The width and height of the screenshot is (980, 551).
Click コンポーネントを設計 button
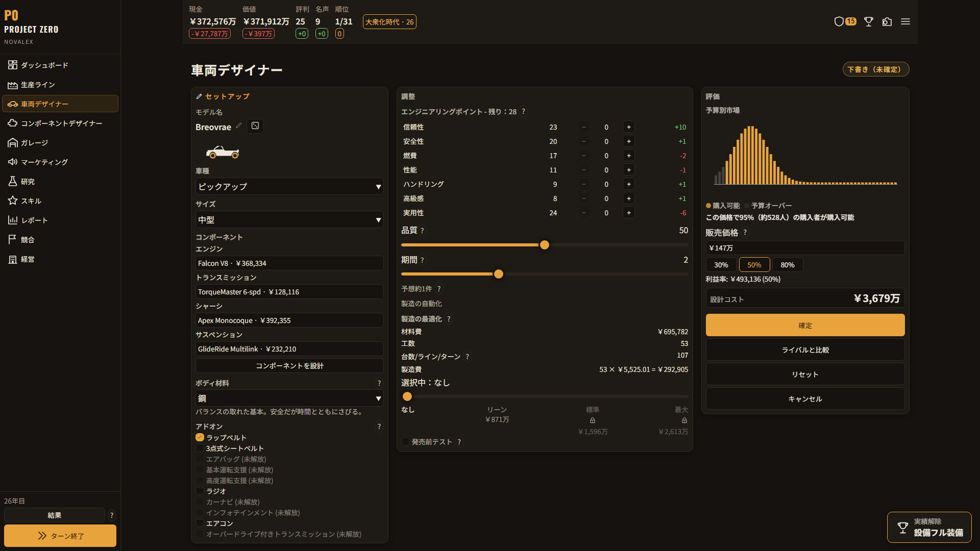pyautogui.click(x=289, y=366)
